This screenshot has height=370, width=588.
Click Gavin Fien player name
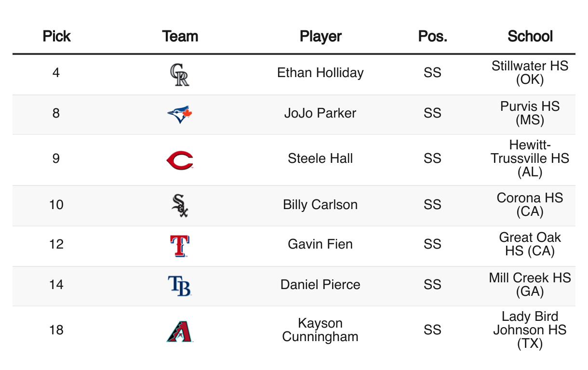click(x=321, y=244)
